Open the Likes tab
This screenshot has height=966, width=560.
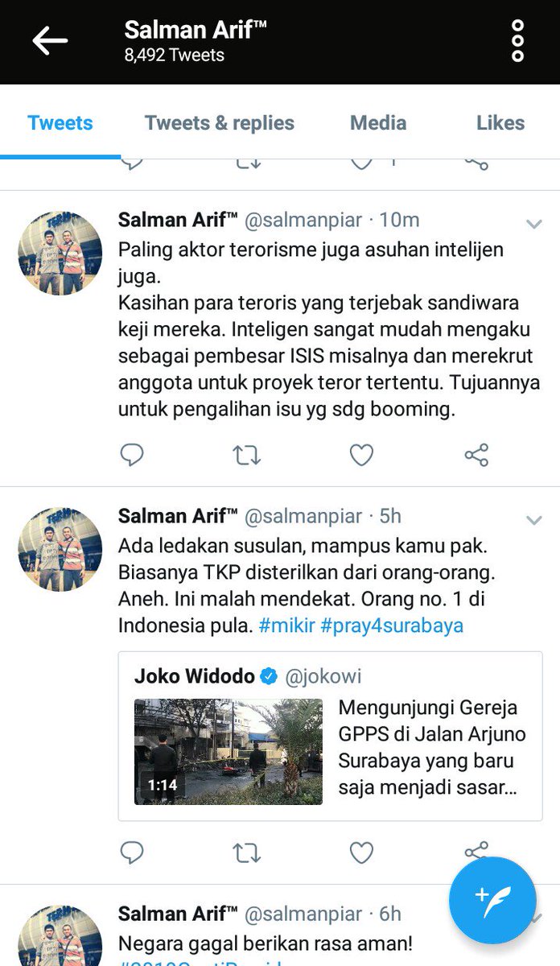tap(500, 123)
